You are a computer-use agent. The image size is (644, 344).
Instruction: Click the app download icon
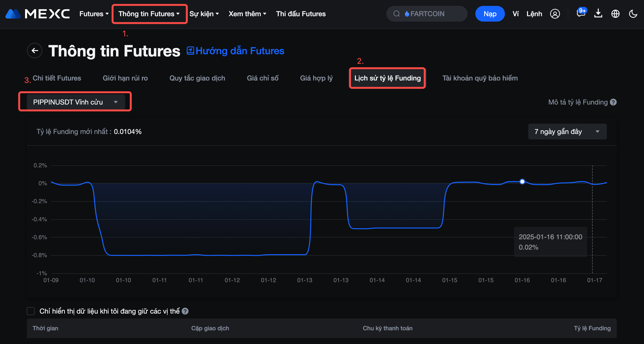(x=598, y=13)
